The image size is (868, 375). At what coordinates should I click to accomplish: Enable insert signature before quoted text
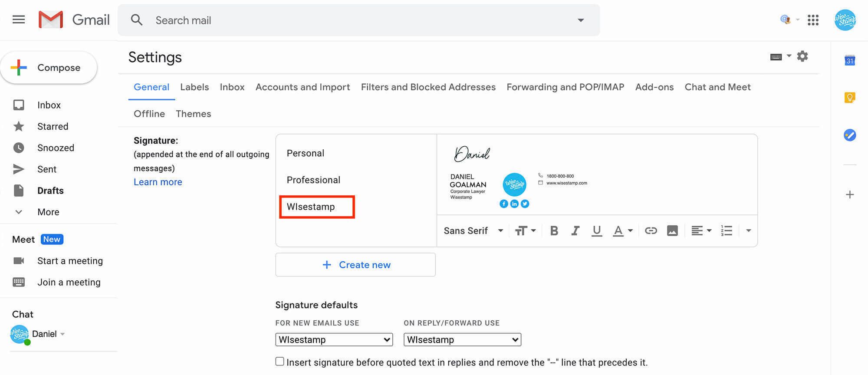click(x=280, y=362)
